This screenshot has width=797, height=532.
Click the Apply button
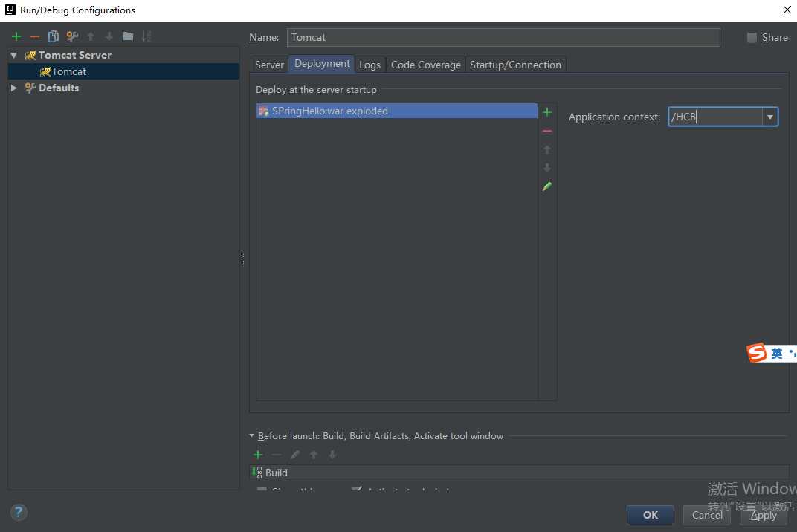763,515
